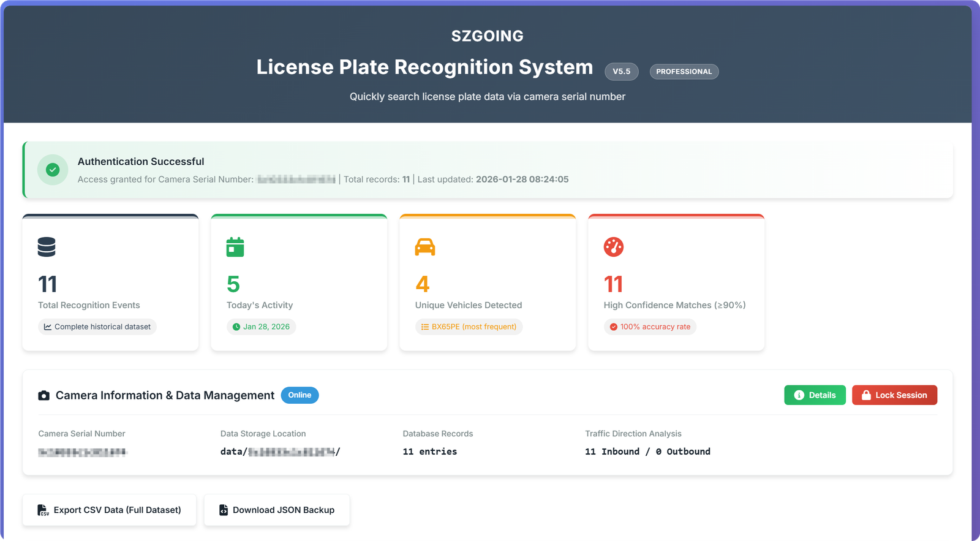Click the V5.5 version badge
This screenshot has height=541, width=980.
621,72
